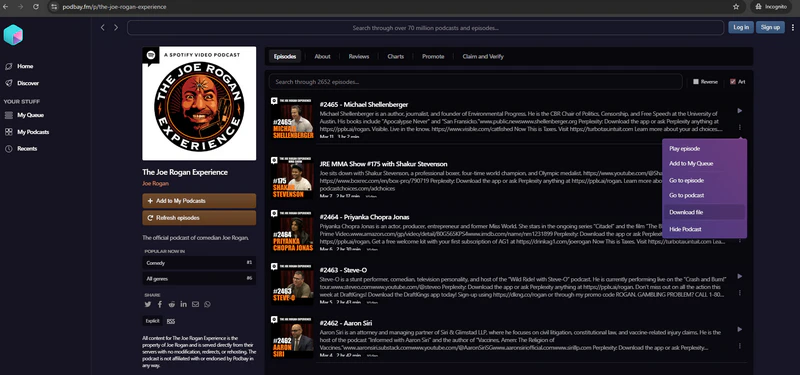This screenshot has width=800, height=375.
Task: Switch to the Reviews tab
Action: [x=359, y=57]
